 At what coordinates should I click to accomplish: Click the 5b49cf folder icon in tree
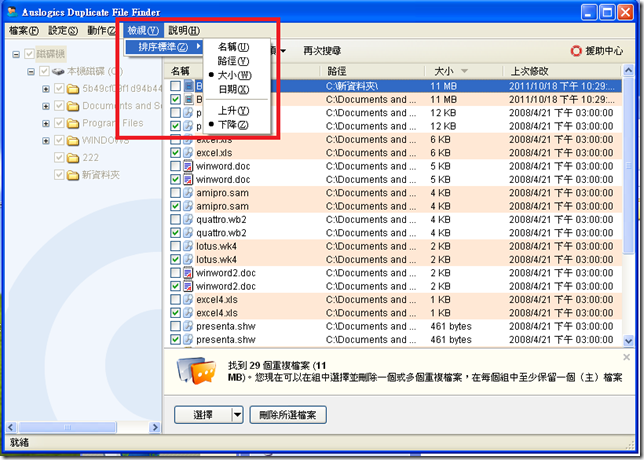pyautogui.click(x=73, y=89)
